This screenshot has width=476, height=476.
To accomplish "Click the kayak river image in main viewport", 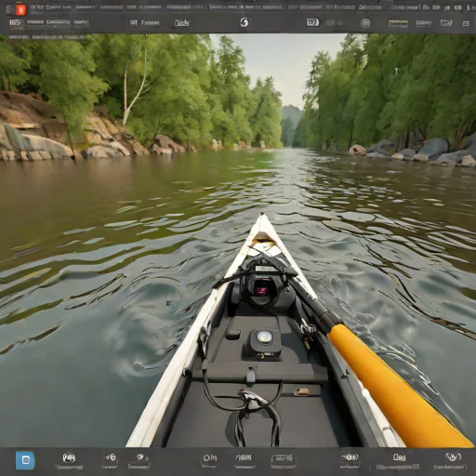I will click(238, 240).
